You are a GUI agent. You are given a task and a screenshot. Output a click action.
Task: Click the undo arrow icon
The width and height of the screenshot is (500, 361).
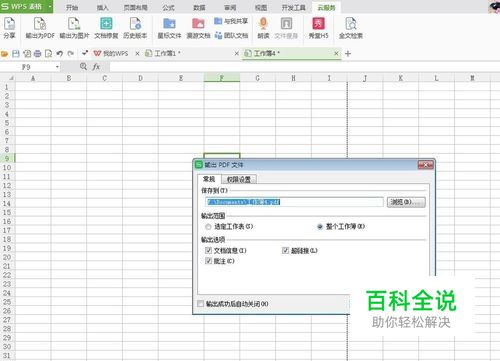pos(60,53)
